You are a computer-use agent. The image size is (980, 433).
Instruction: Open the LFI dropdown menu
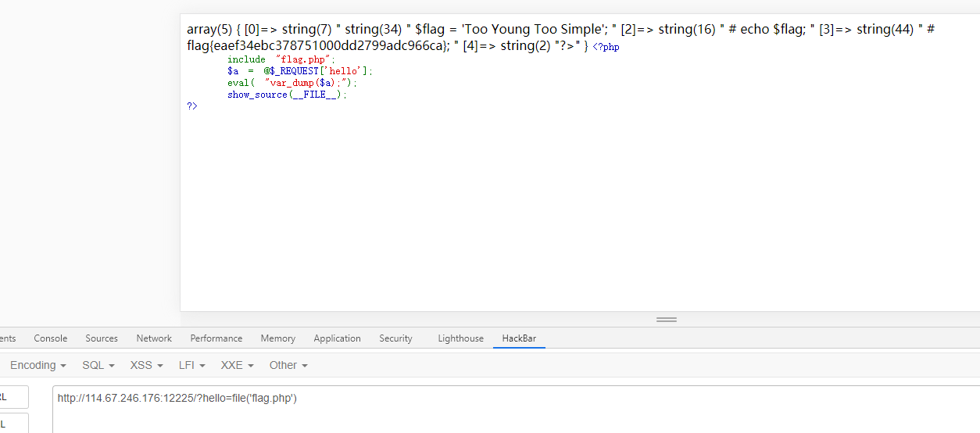(193, 365)
